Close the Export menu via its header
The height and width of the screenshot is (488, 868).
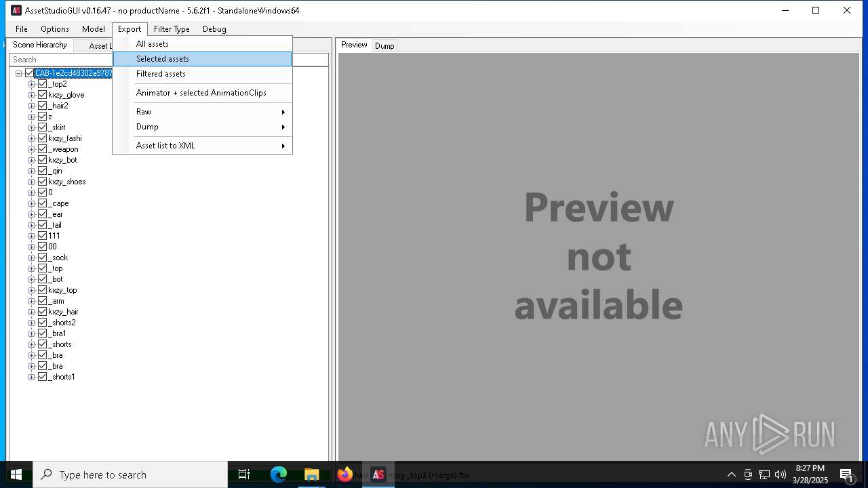(x=130, y=29)
